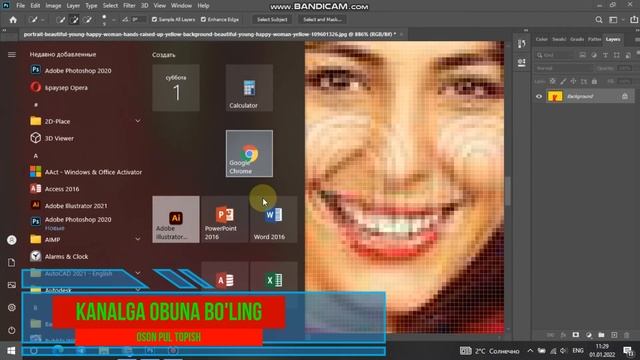Select the Add to Selection mode icon

click(x=74, y=20)
